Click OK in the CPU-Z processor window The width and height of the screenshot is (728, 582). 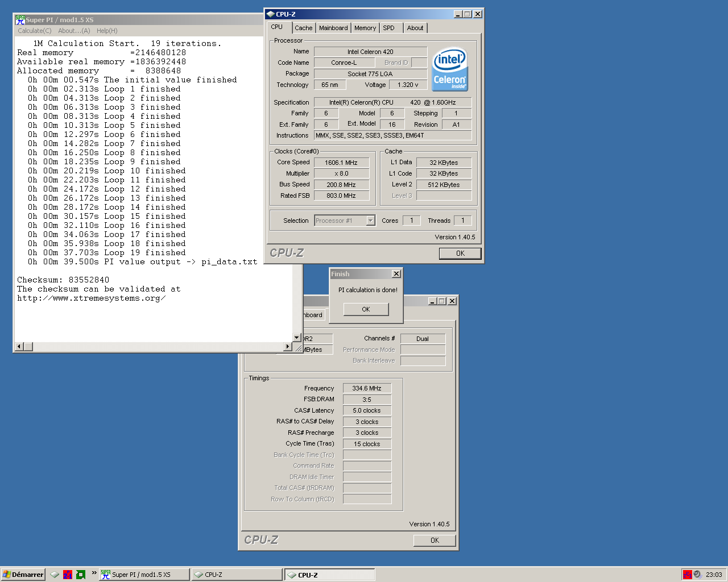click(x=460, y=253)
